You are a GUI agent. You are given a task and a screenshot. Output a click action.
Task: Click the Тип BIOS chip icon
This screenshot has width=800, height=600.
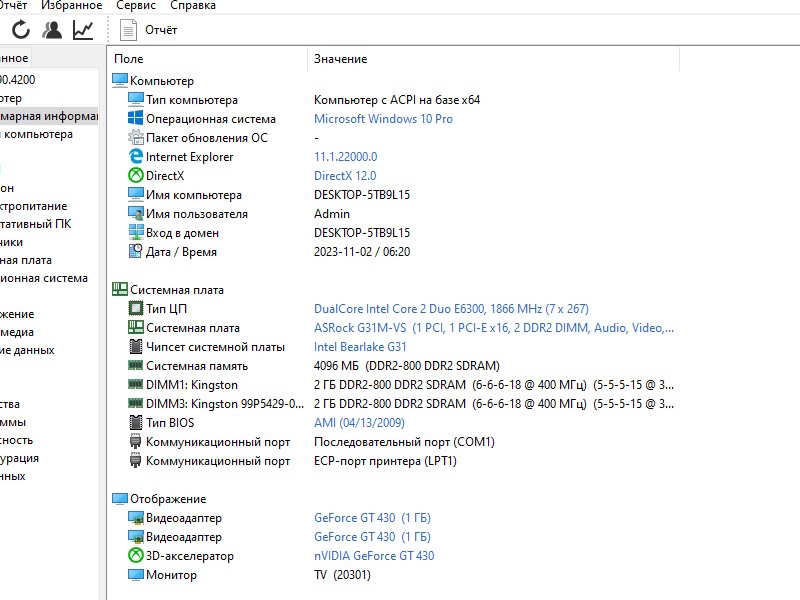coord(137,423)
